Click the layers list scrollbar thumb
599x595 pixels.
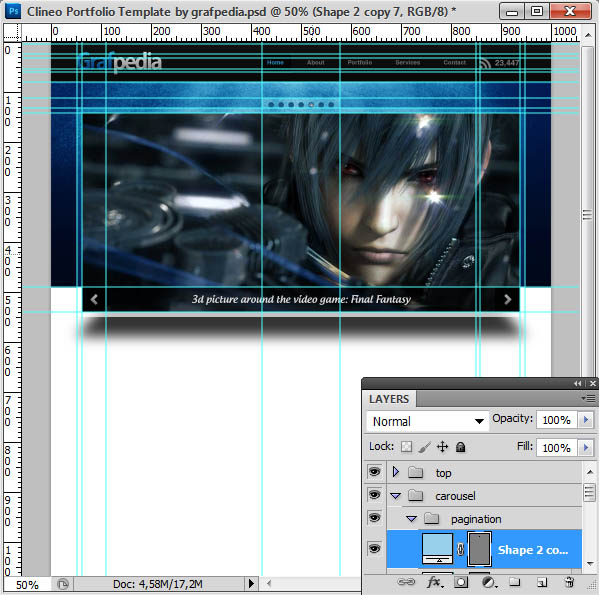589,493
